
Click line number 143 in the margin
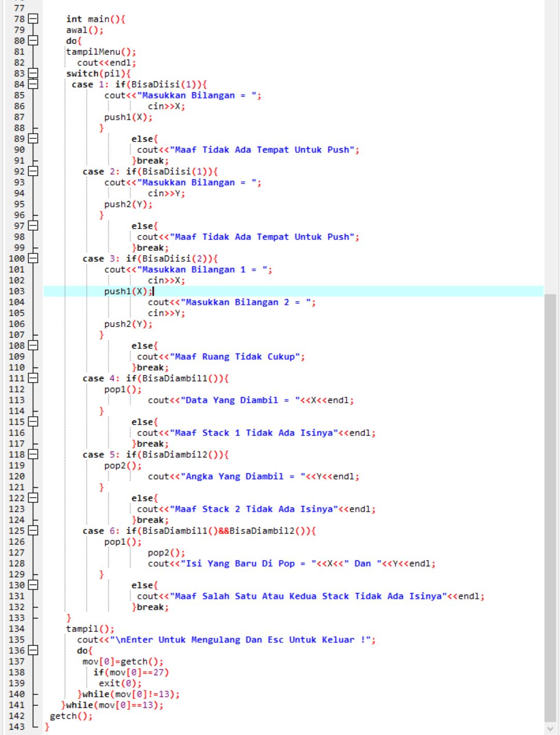[x=17, y=727]
